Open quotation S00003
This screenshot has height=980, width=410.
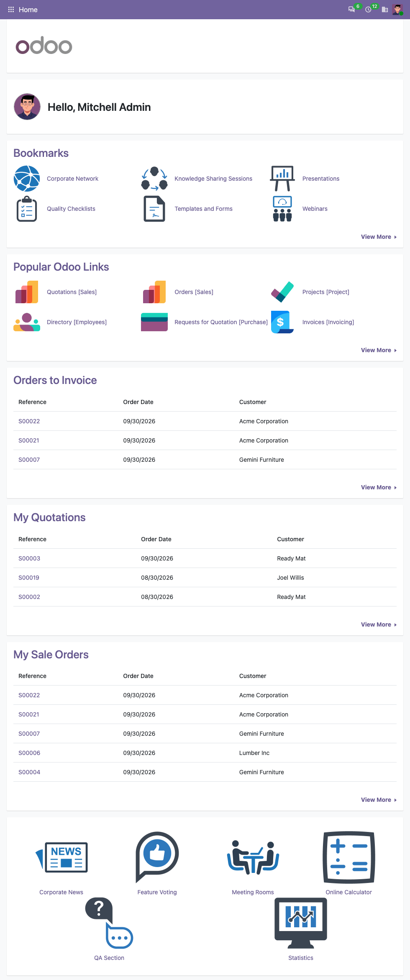click(29, 558)
